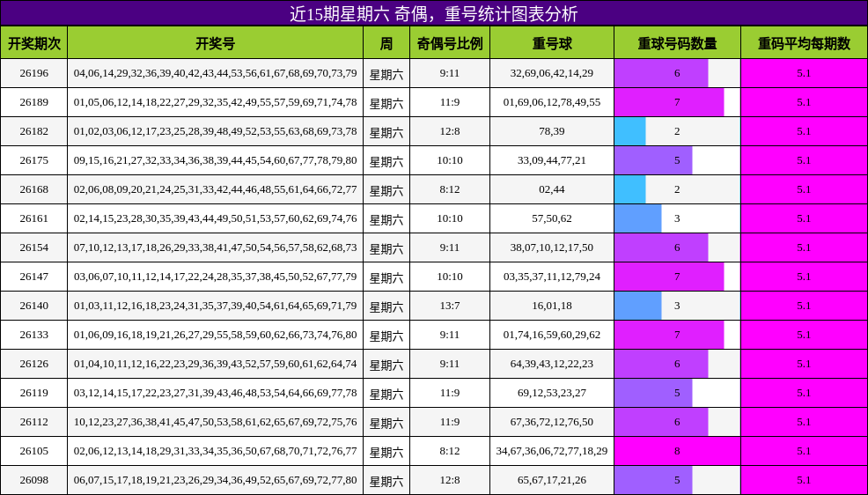Viewport: 868px width, 495px height.
Task: Click the 星期六 cell in row 26098
Action: click(386, 482)
